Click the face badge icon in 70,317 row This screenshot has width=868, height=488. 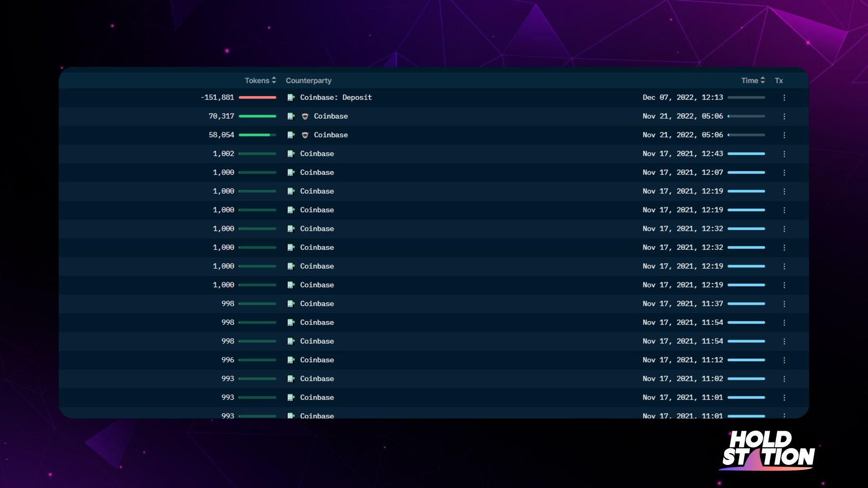[x=305, y=117]
